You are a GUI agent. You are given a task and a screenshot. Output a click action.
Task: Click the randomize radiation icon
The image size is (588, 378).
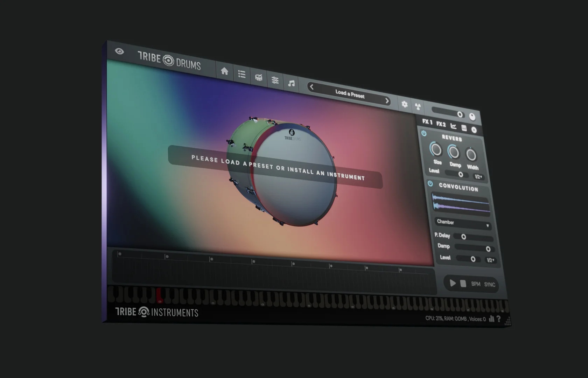point(419,106)
